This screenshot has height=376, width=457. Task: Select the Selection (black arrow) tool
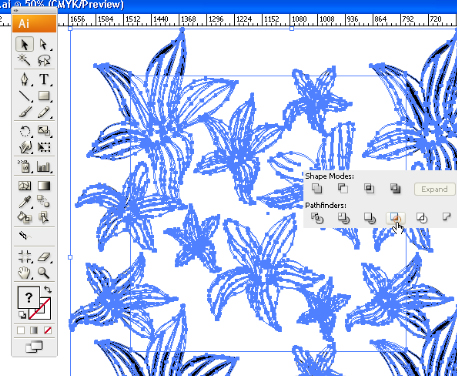(x=24, y=44)
